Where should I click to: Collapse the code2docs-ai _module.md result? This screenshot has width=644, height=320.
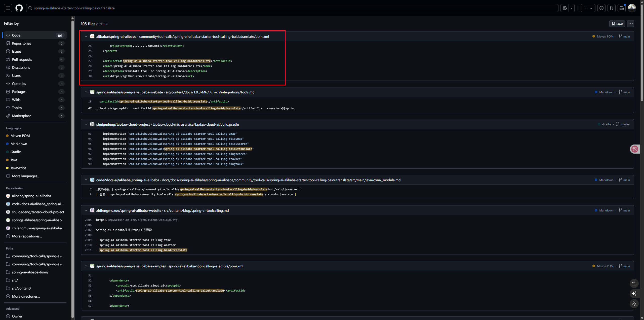(86, 180)
